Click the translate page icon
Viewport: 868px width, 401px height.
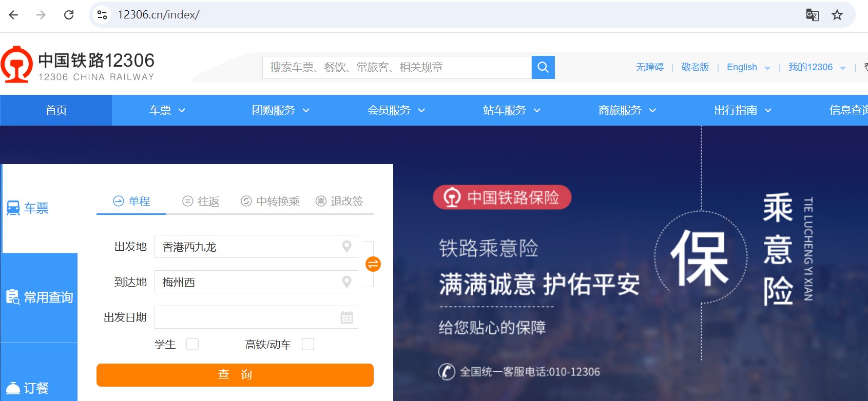[x=812, y=15]
